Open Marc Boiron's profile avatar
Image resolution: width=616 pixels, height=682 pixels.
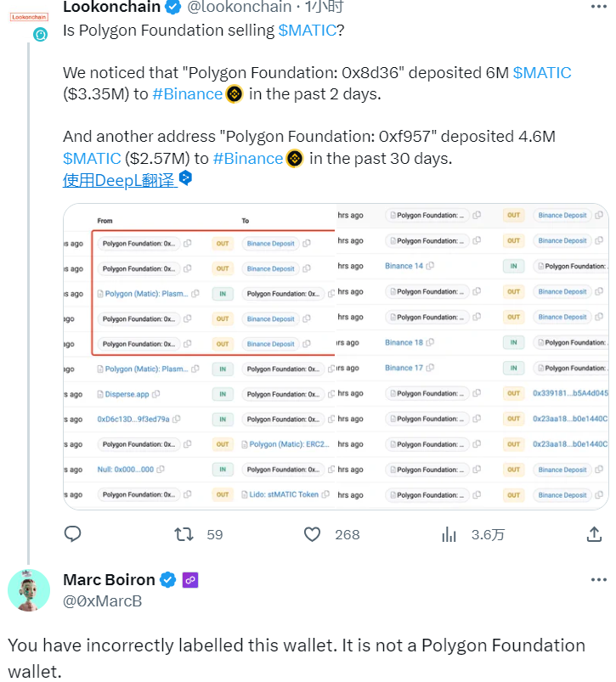click(x=29, y=590)
